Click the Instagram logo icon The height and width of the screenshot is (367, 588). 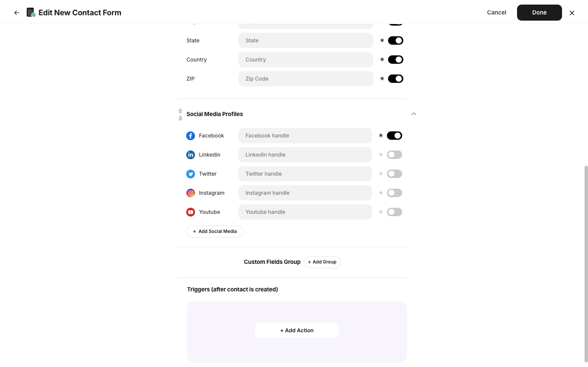click(190, 193)
